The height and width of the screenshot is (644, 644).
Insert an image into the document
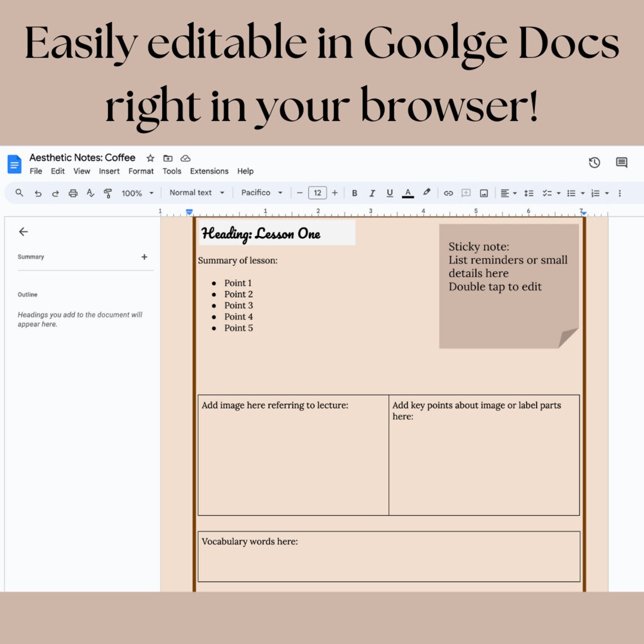coord(484,193)
